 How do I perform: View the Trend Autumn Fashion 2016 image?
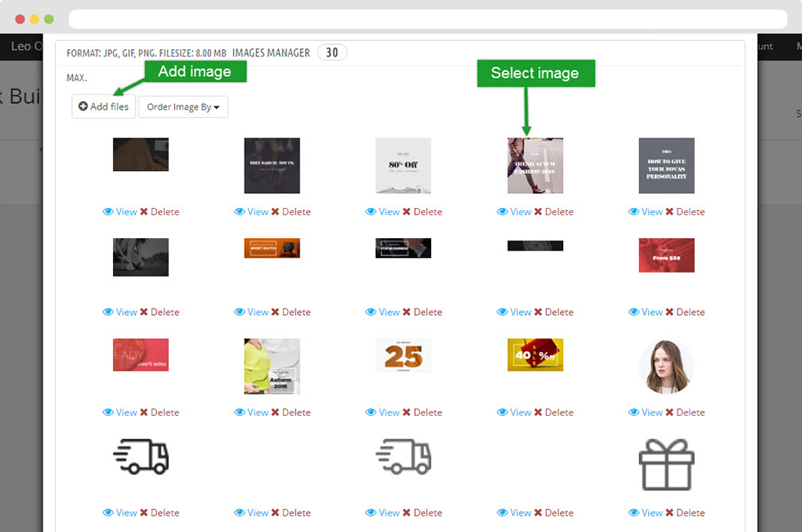(514, 212)
